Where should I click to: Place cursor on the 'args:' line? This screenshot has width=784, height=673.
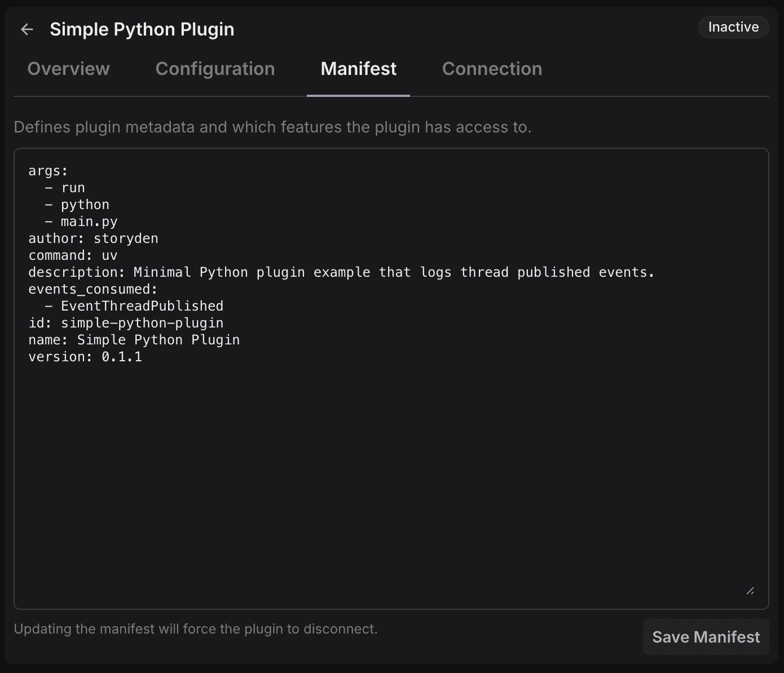click(x=48, y=171)
